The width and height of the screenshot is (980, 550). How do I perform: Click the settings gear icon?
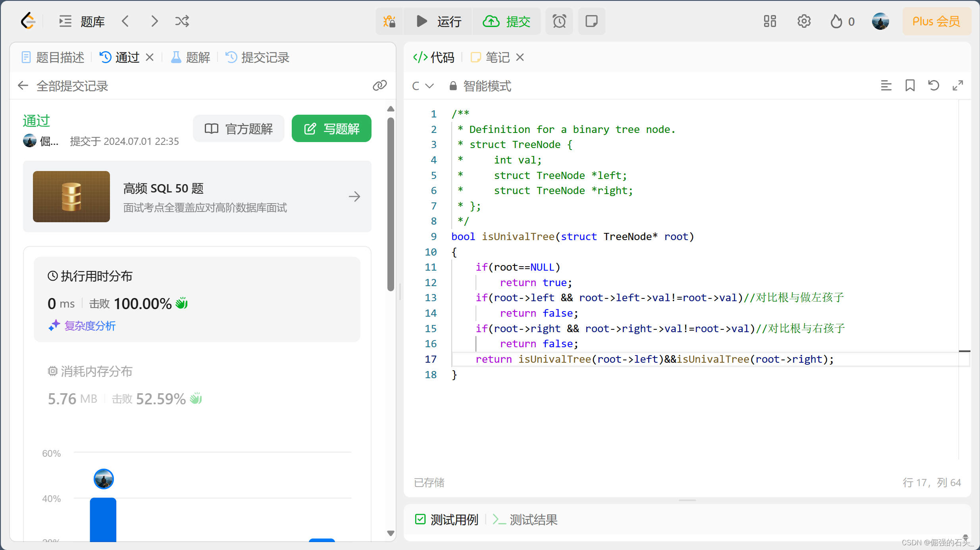[804, 21]
